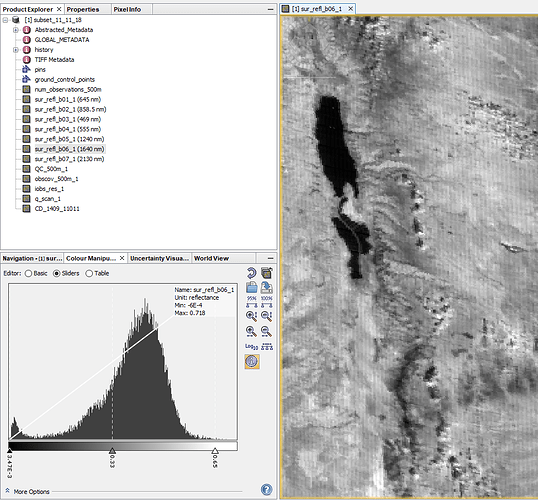This screenshot has height=500, width=538.
Task: Activate the Product Explorer tab
Action: [x=28, y=9]
